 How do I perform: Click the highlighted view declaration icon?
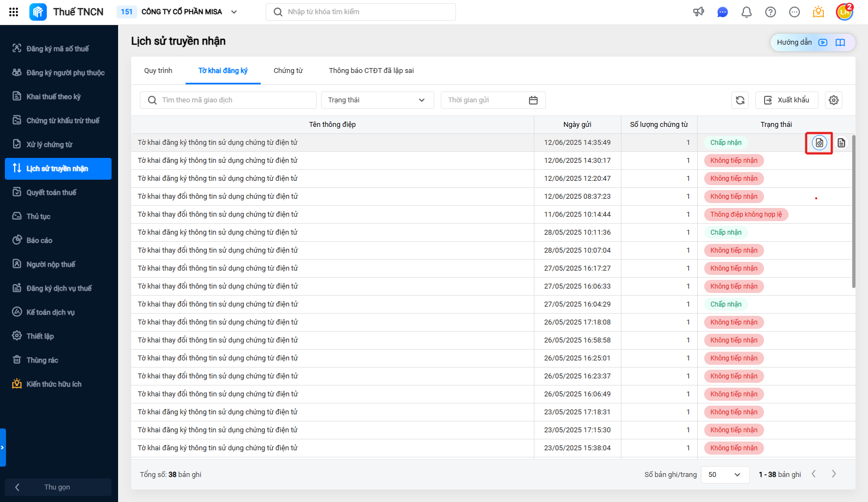point(819,143)
